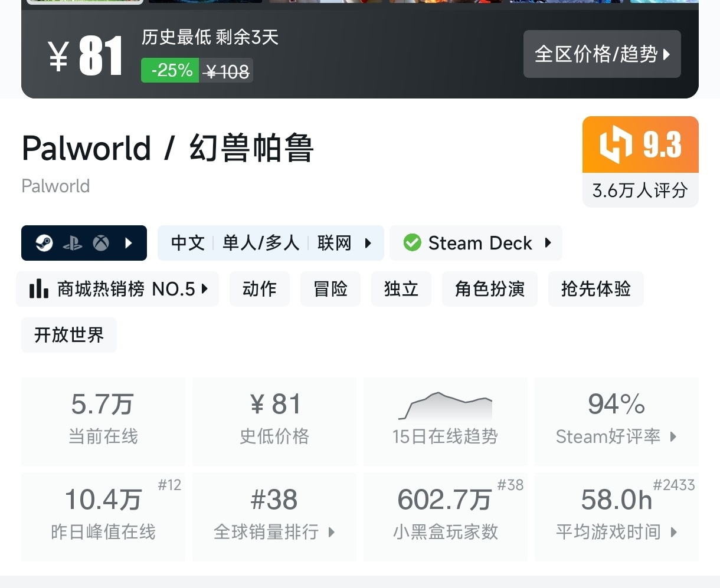Select the 独立 genre tag

click(401, 289)
